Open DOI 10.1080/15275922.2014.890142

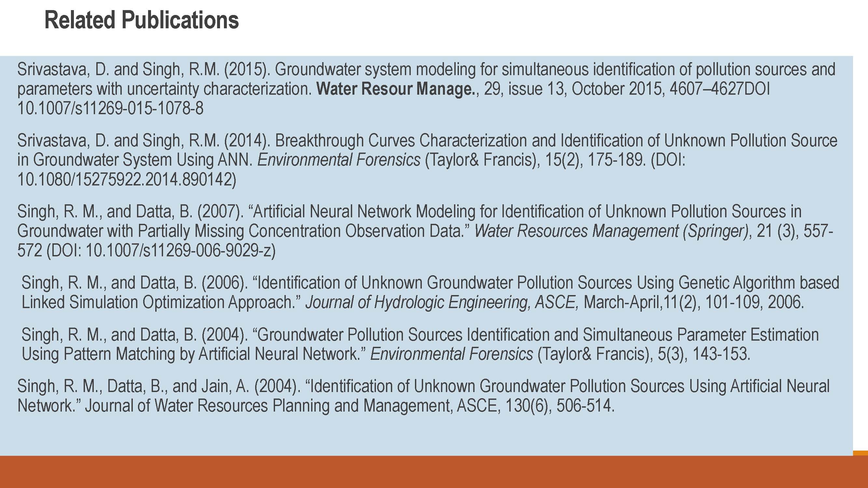(x=127, y=180)
